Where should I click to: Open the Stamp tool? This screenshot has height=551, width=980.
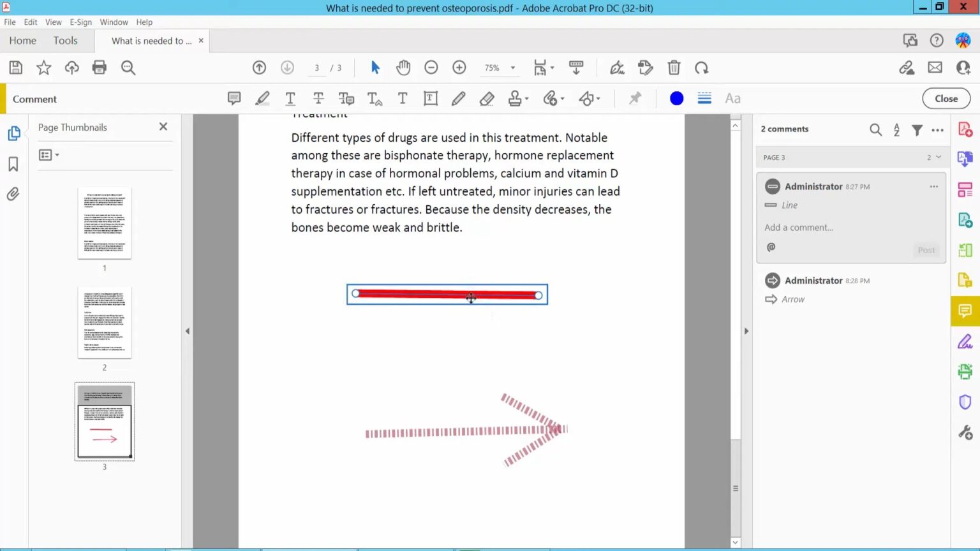515,98
